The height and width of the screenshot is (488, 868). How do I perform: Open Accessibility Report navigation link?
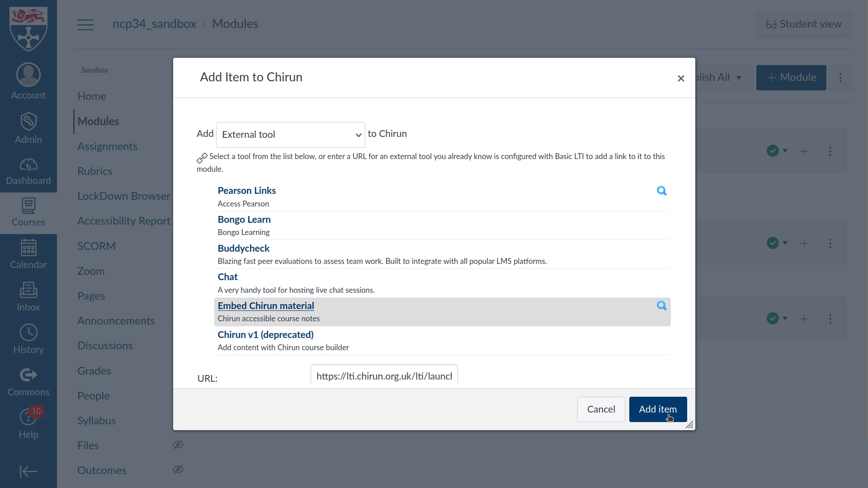pos(123,221)
